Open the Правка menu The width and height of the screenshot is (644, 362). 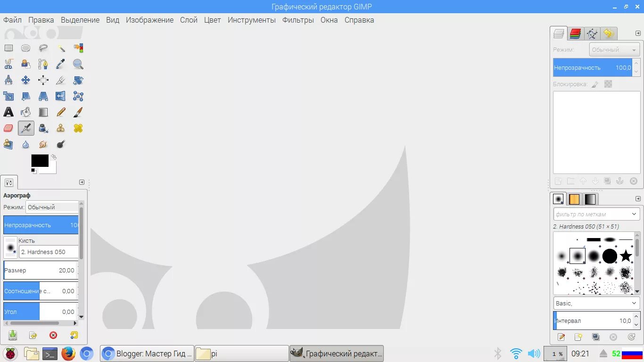[41, 20]
